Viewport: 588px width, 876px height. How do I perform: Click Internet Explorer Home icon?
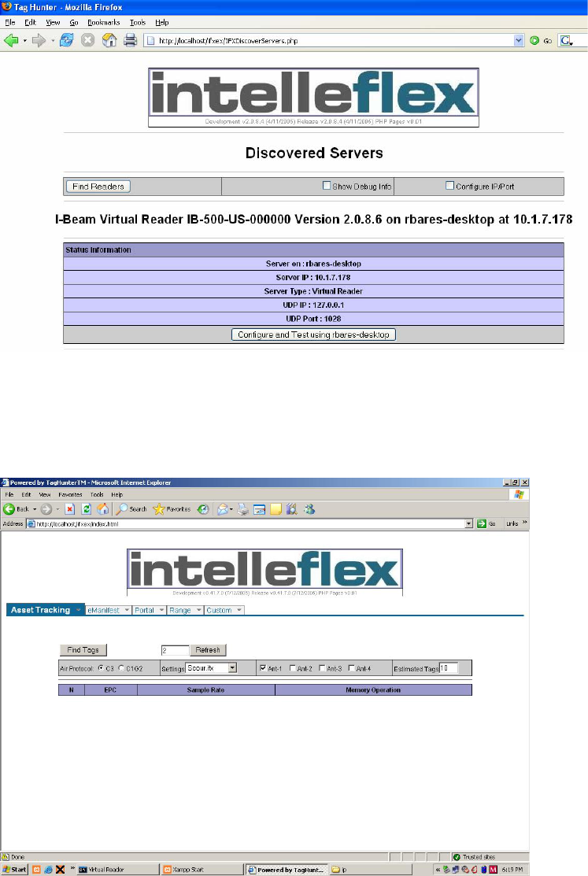click(103, 509)
